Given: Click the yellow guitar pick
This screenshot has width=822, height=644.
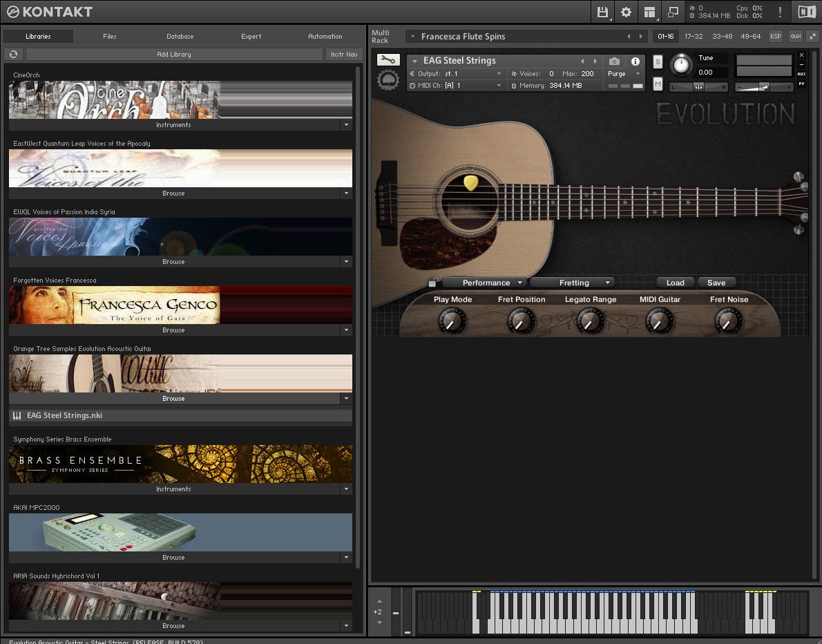Looking at the screenshot, I should click(x=471, y=182).
